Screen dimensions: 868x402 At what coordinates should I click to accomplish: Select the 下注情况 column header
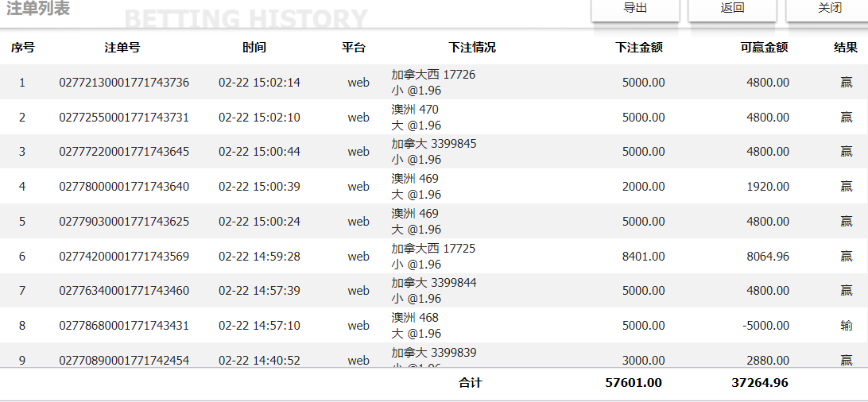(x=472, y=48)
